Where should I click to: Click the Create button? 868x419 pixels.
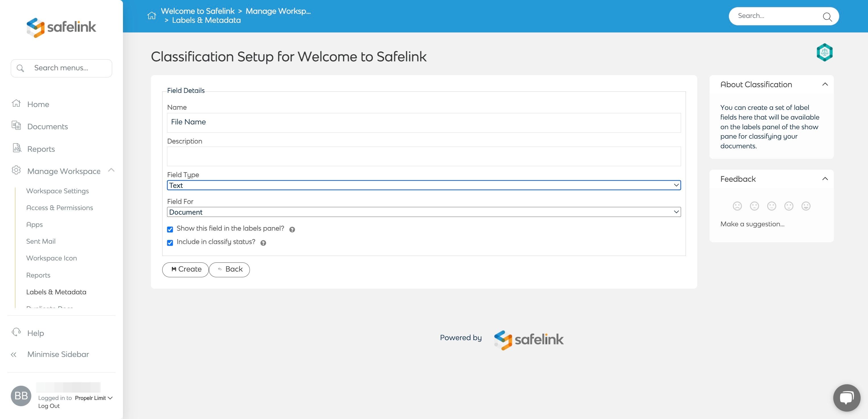185,269
